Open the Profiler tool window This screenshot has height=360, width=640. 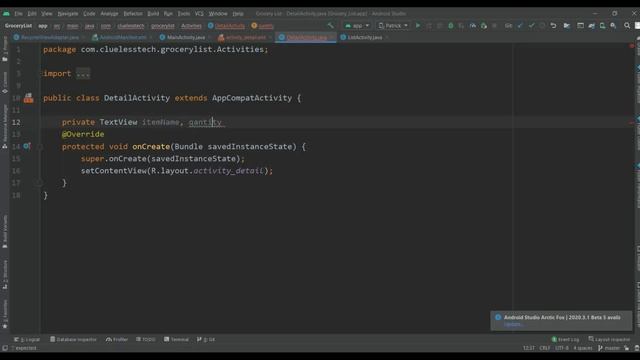coord(117,339)
